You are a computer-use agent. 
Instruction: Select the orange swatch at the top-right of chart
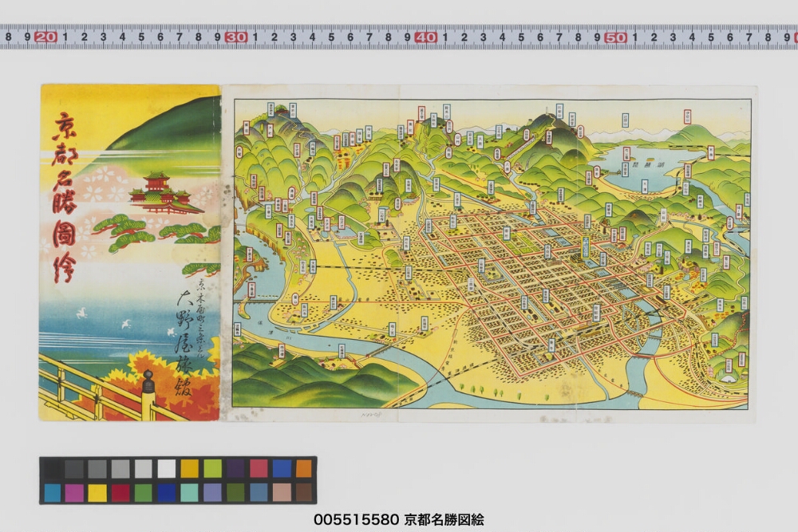(304, 468)
